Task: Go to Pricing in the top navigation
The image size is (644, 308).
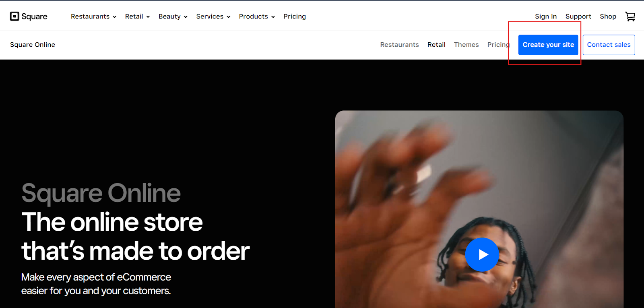Action: 295,17
